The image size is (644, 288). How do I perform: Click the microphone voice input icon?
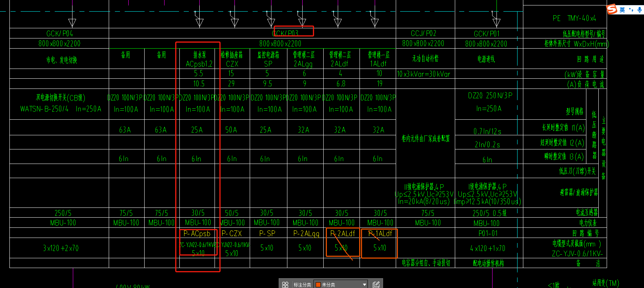(x=640, y=10)
